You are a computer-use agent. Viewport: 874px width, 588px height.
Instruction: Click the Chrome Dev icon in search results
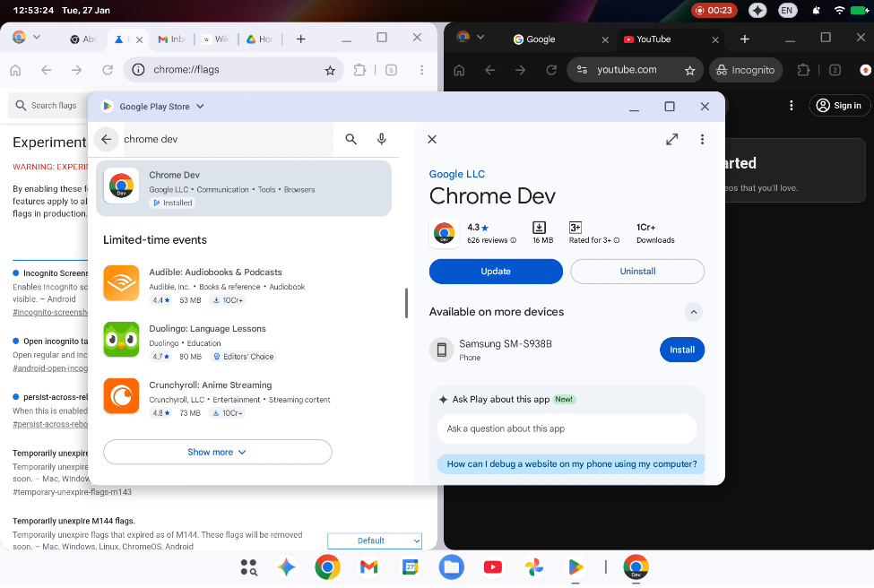[121, 186]
